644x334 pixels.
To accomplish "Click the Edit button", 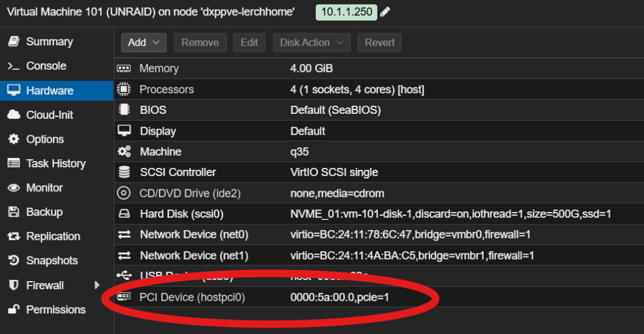I will click(x=249, y=43).
